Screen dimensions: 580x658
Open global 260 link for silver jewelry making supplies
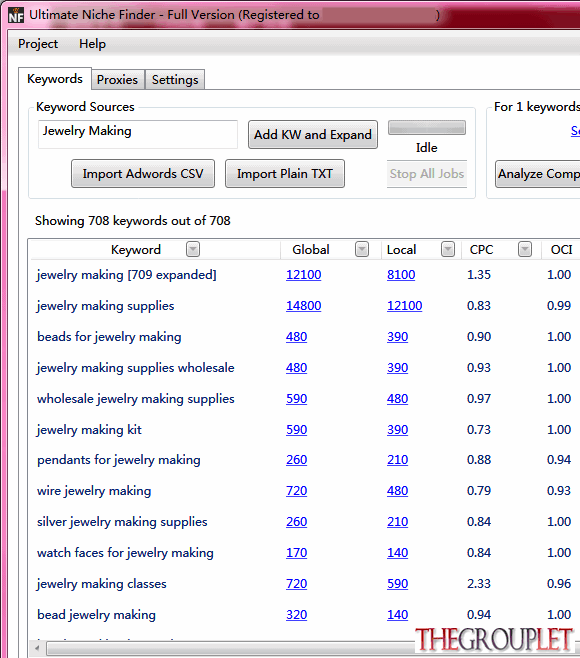click(x=296, y=522)
